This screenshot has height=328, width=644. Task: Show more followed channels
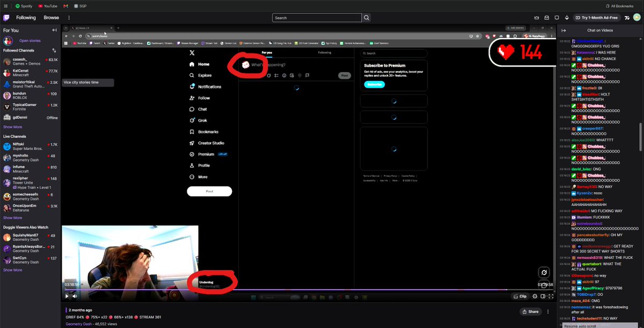pos(13,127)
